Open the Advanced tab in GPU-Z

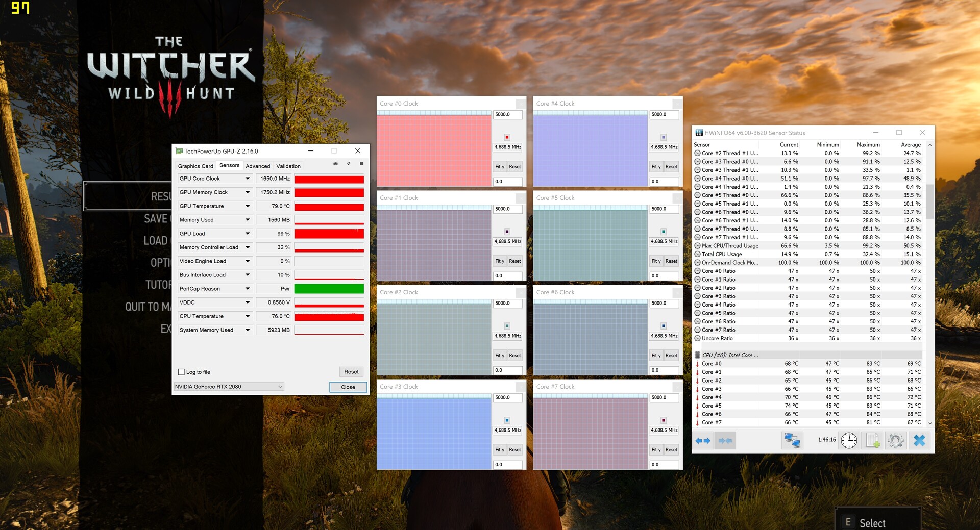pyautogui.click(x=258, y=166)
